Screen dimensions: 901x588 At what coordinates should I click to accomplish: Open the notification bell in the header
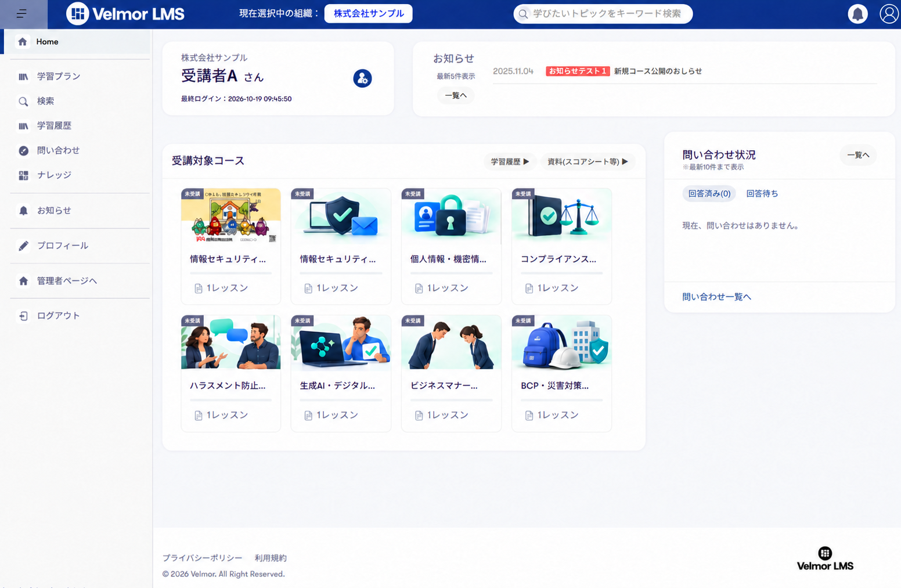(857, 13)
